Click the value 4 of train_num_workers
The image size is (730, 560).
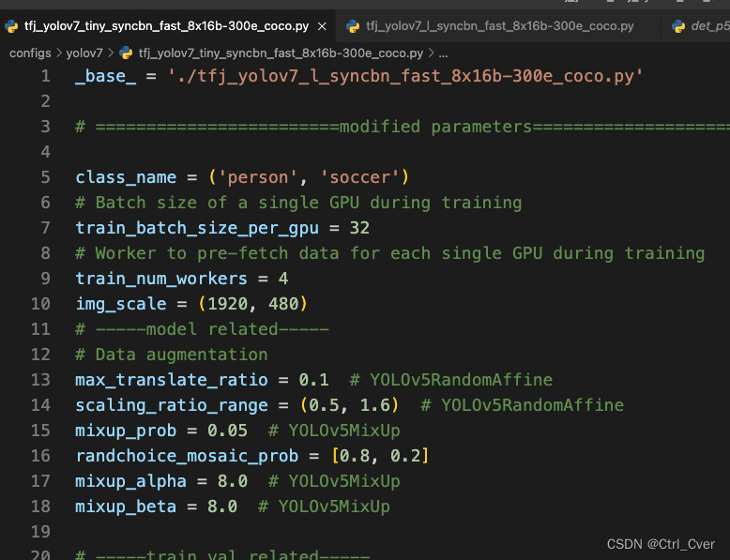click(283, 279)
